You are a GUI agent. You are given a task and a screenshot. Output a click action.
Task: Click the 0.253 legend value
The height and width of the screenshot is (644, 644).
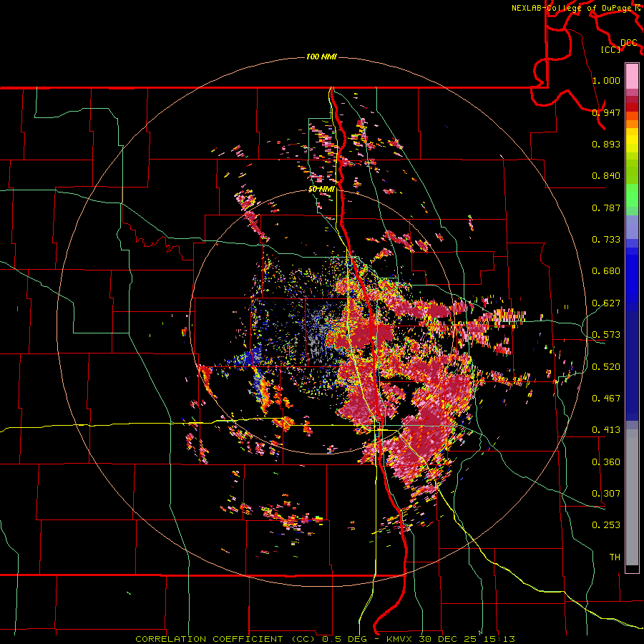pos(606,525)
